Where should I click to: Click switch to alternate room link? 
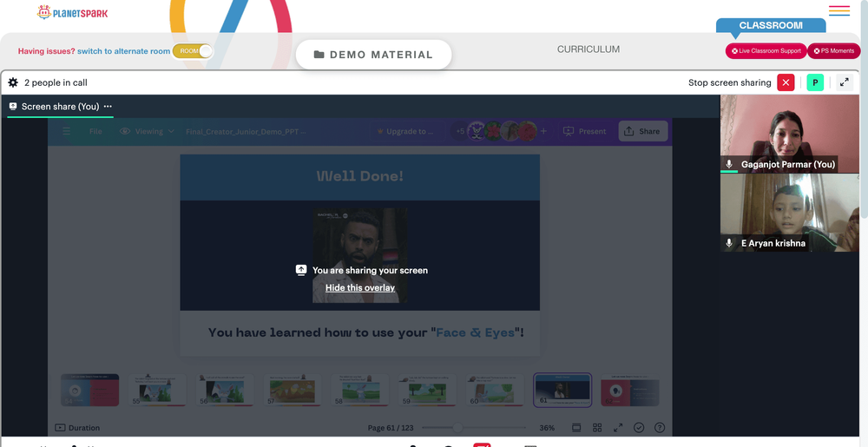click(x=123, y=51)
